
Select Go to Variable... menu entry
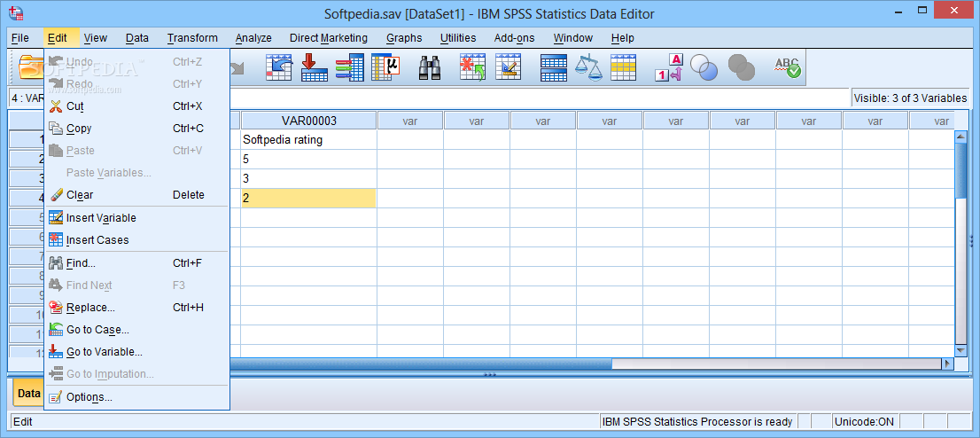[136, 352]
